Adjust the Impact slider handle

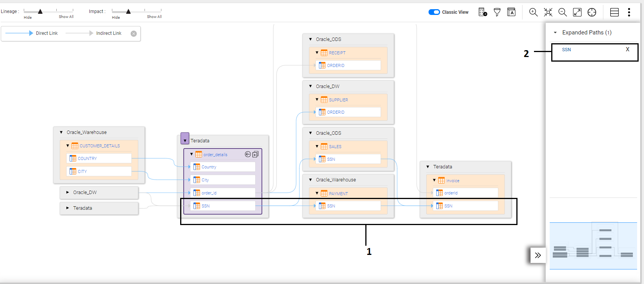click(128, 11)
